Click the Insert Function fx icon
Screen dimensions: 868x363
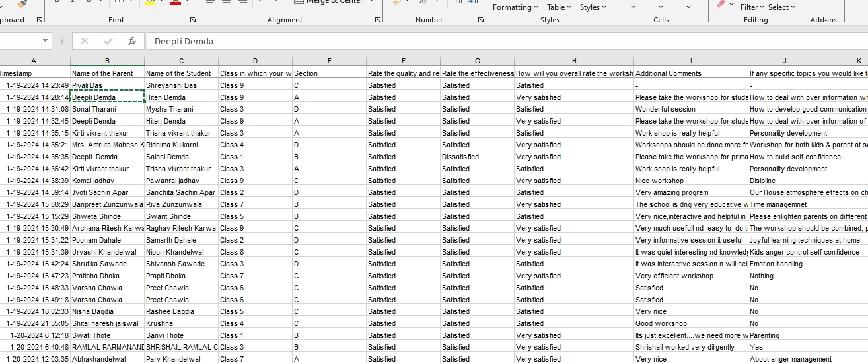132,41
